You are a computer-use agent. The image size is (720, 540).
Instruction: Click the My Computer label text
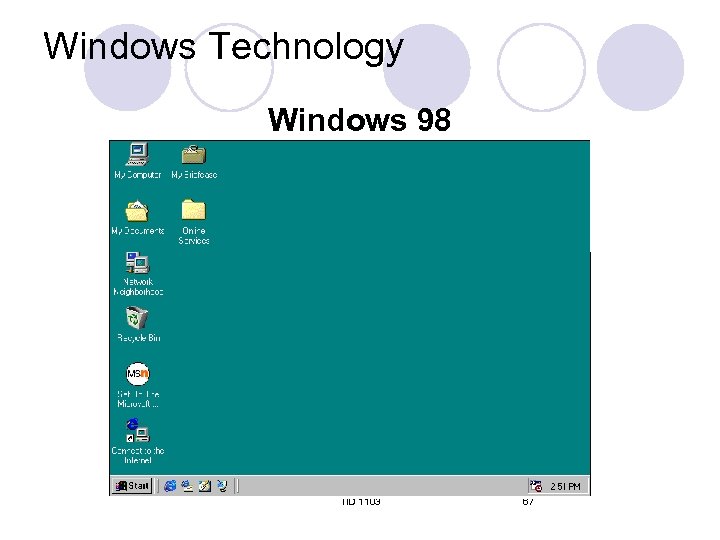point(138,175)
